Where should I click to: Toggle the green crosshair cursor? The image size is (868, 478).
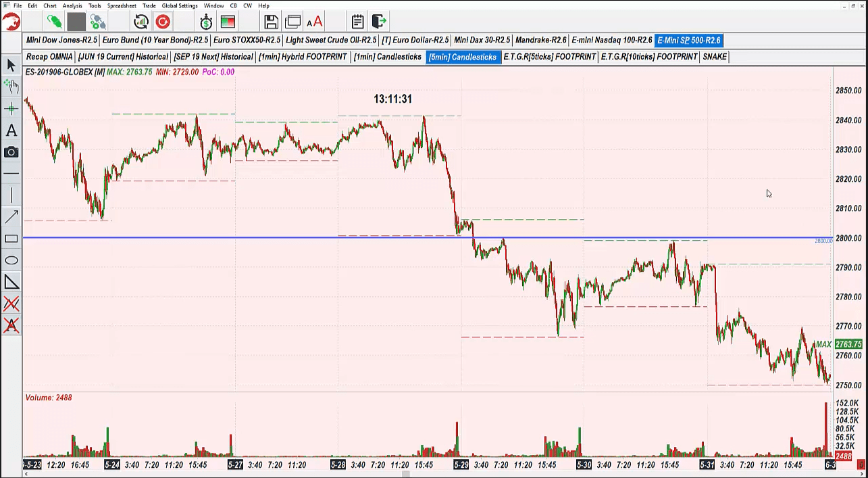[11, 108]
